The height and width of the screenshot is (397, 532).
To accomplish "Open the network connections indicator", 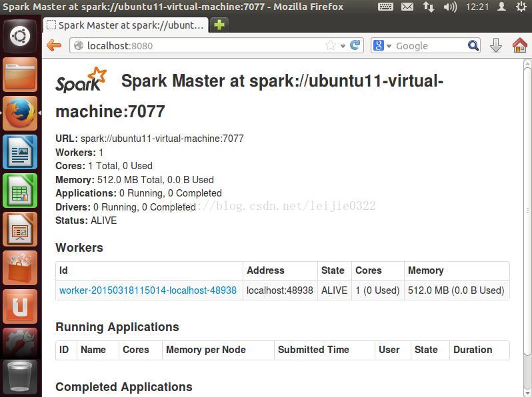I will [x=429, y=7].
